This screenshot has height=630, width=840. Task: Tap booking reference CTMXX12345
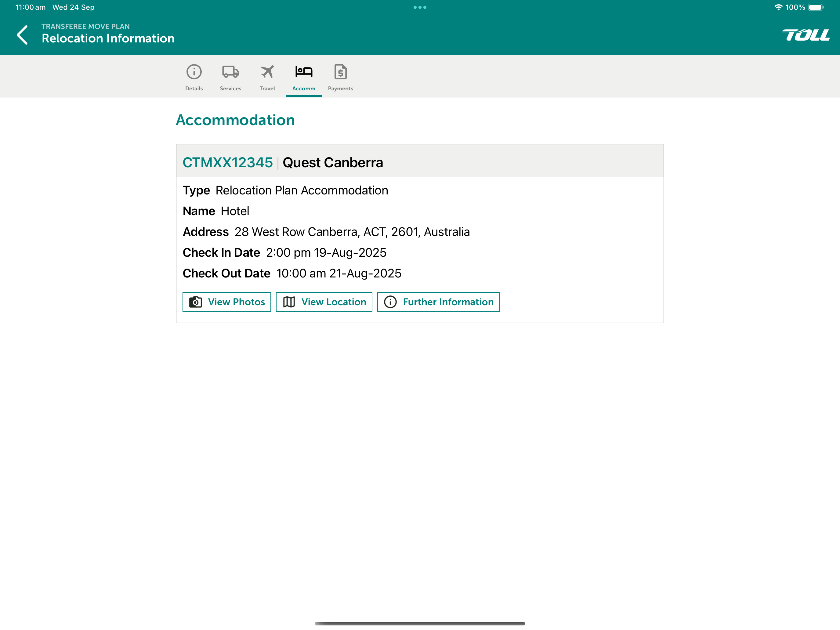coord(228,162)
